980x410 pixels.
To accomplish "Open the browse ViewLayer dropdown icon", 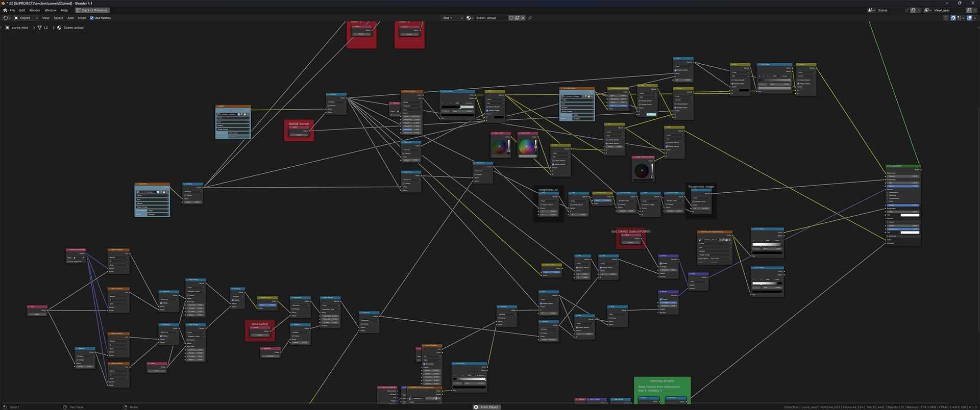I will click(x=928, y=10).
